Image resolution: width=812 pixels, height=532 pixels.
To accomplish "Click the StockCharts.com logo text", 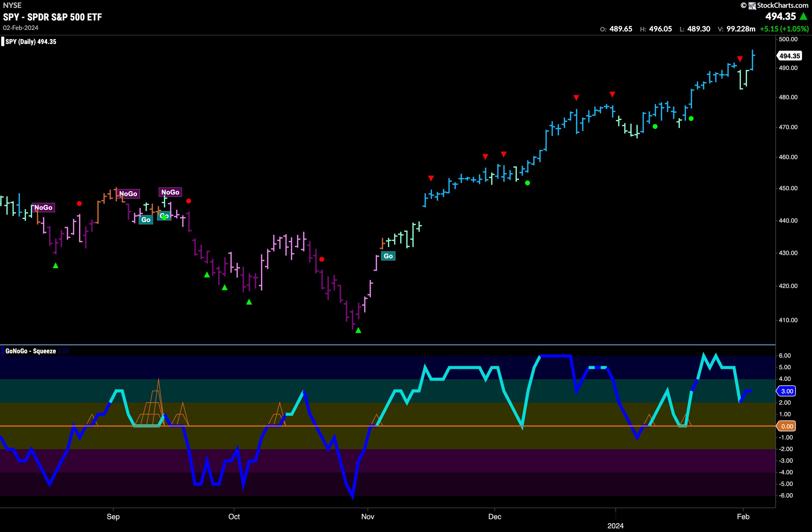I will [x=782, y=5].
